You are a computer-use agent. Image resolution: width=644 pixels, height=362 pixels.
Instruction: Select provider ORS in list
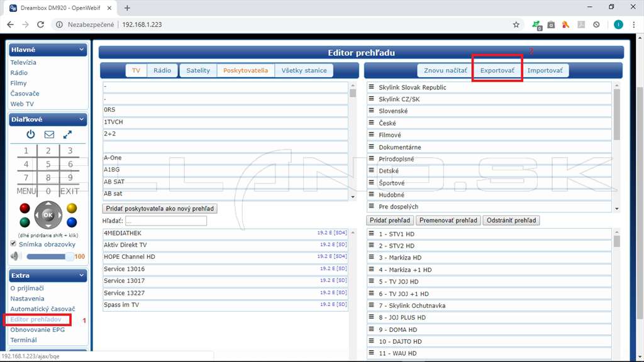point(225,109)
